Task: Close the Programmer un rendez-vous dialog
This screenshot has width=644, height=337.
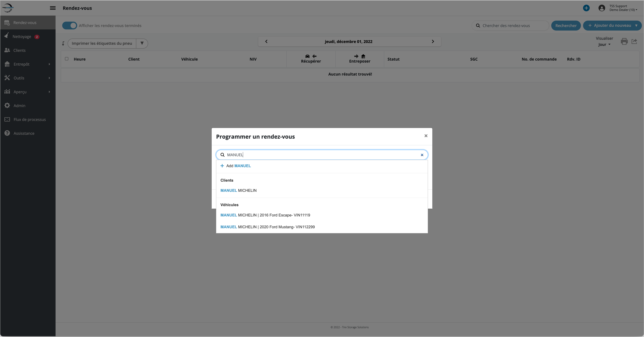Action: click(x=426, y=136)
